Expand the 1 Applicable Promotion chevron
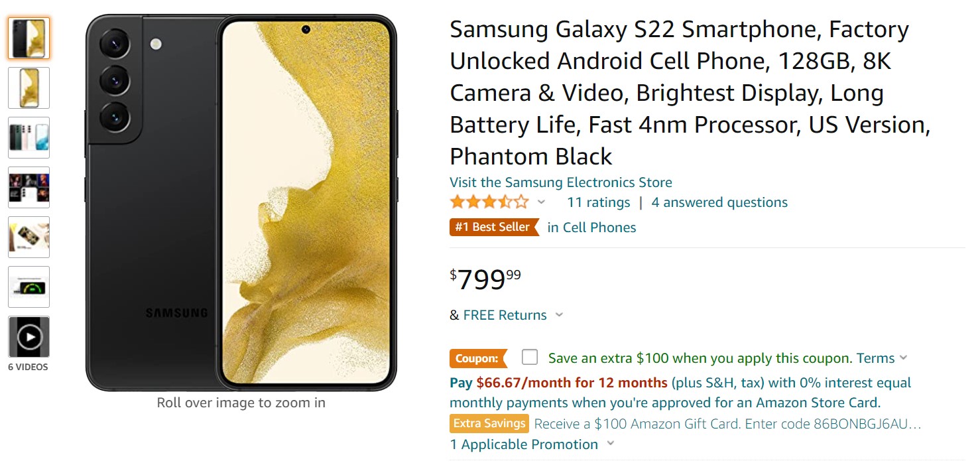The width and height of the screenshot is (980, 465). pyautogui.click(x=610, y=444)
